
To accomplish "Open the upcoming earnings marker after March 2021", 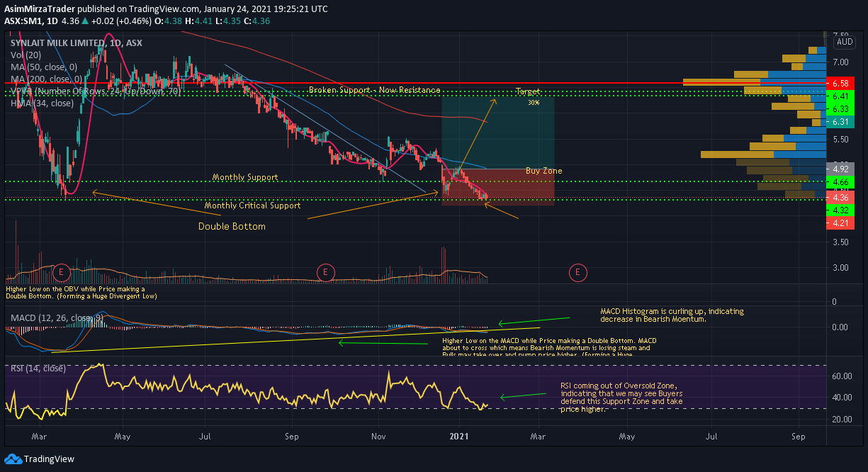I will [x=578, y=271].
